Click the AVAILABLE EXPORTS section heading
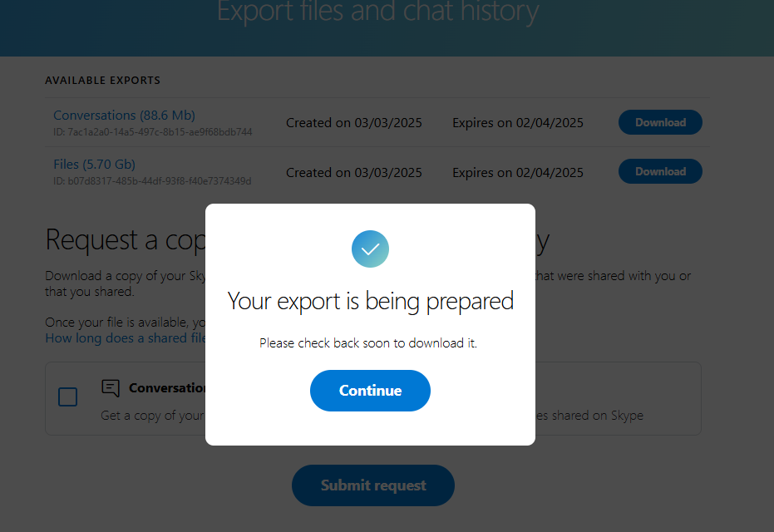Image resolution: width=774 pixels, height=532 pixels. (x=103, y=81)
